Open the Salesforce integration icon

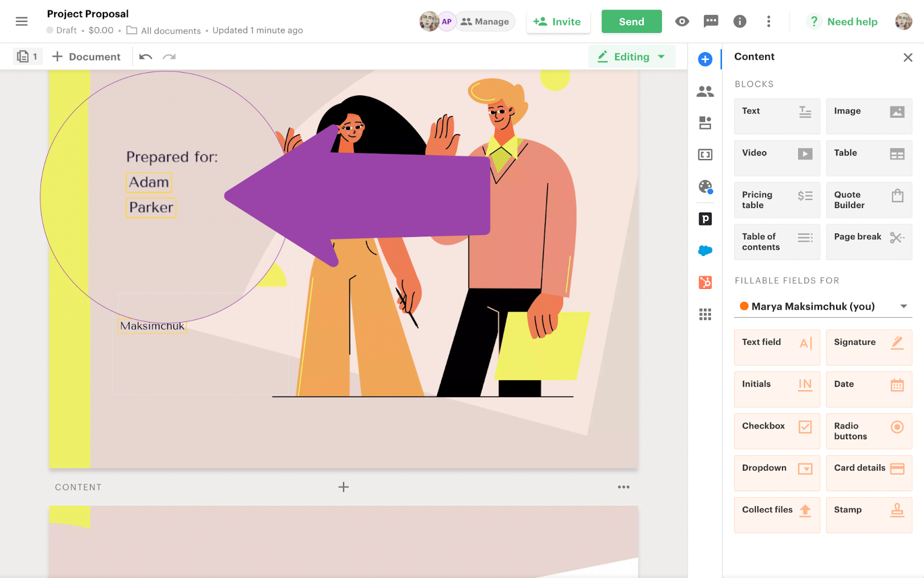pyautogui.click(x=705, y=250)
